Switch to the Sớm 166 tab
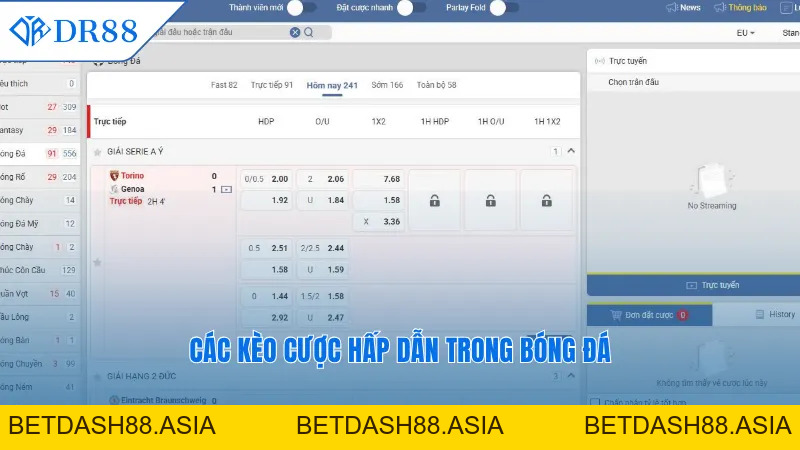The image size is (800, 450). pos(387,85)
